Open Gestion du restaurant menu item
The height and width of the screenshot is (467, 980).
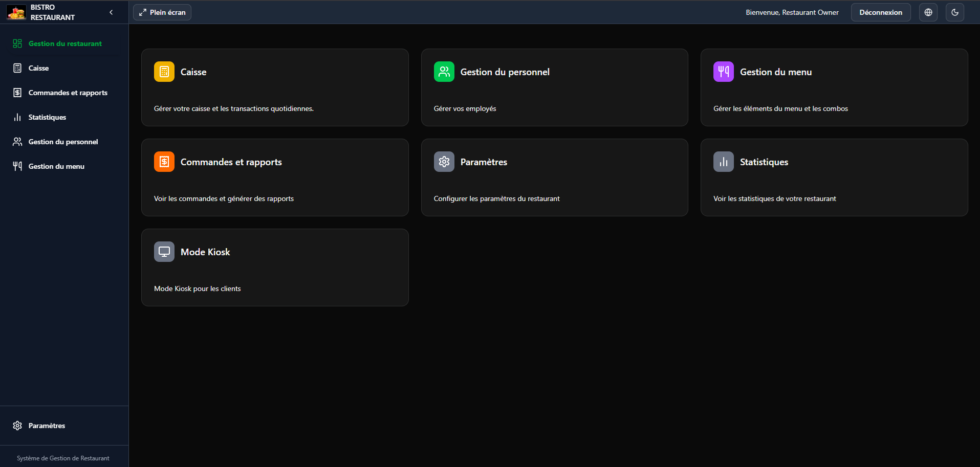(x=64, y=43)
